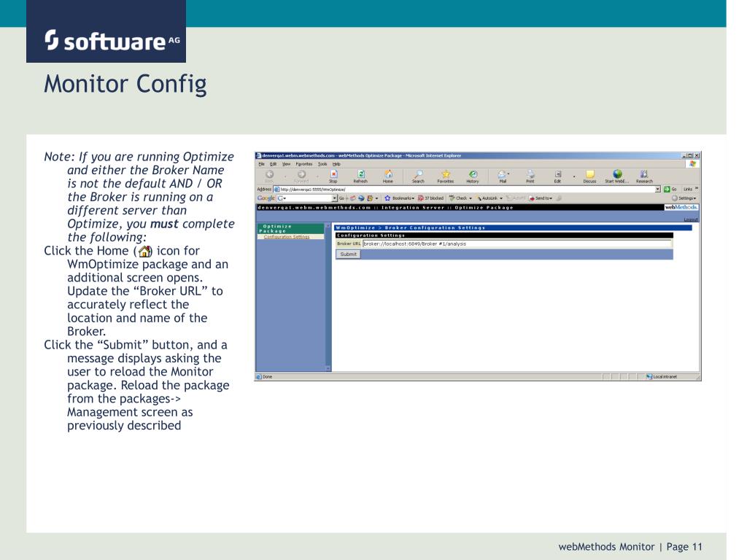The width and height of the screenshot is (747, 560).
Task: Click the Start WebE... globe icon
Action: [x=617, y=176]
